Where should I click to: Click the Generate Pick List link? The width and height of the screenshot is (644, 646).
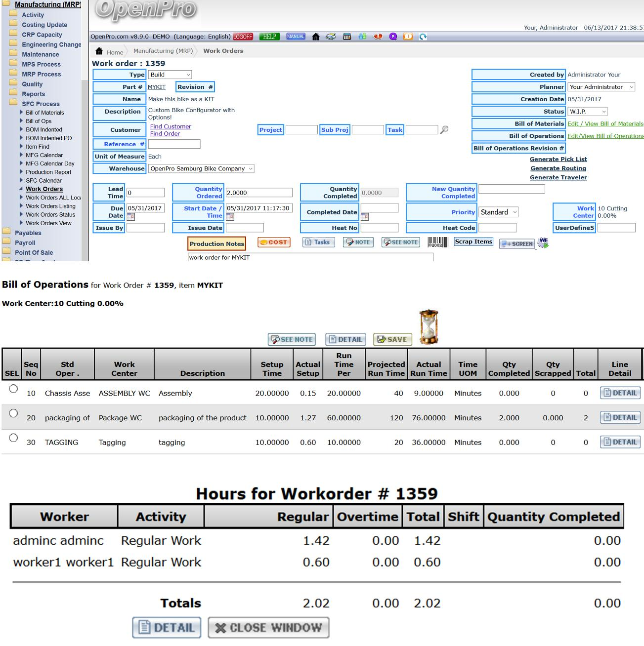[558, 159]
